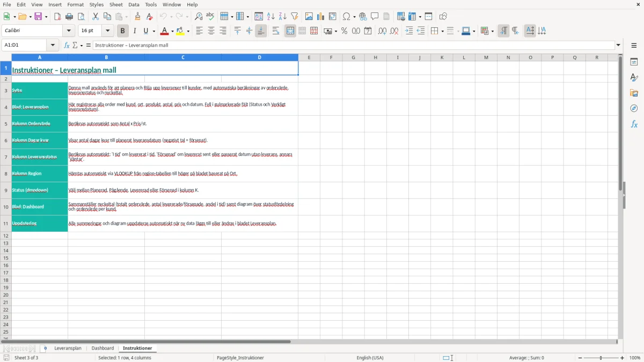Open the Format menu

[75, 4]
